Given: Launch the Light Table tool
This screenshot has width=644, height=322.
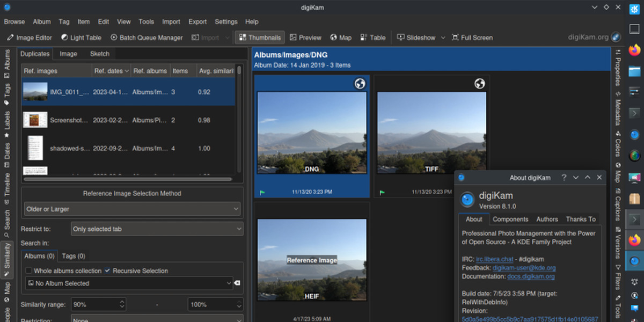Looking at the screenshot, I should click(x=81, y=38).
